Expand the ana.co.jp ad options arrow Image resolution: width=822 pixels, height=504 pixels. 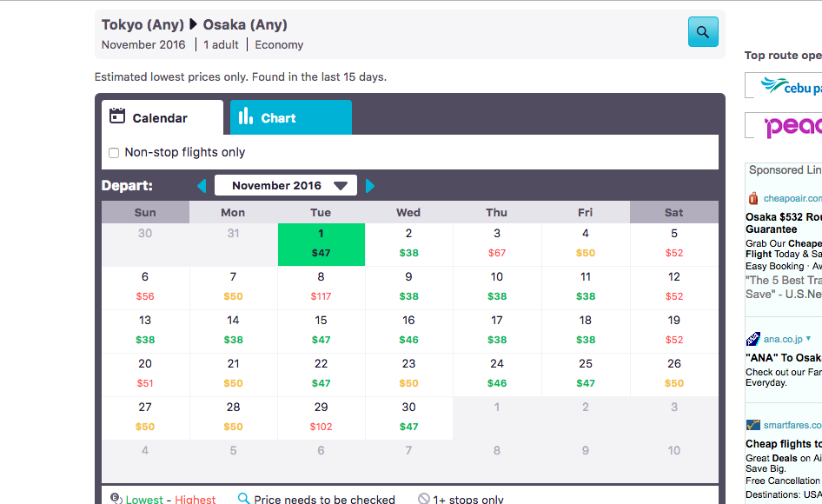(808, 339)
